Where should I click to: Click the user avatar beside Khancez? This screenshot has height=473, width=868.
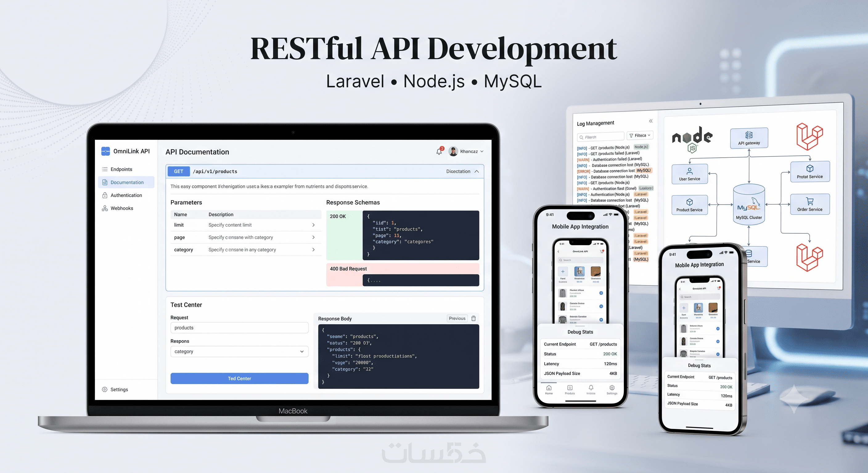(x=453, y=151)
